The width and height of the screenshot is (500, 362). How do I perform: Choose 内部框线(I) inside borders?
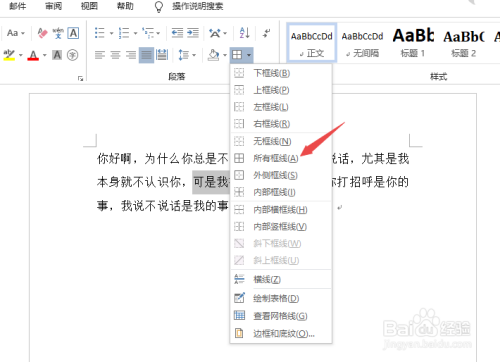(x=281, y=192)
